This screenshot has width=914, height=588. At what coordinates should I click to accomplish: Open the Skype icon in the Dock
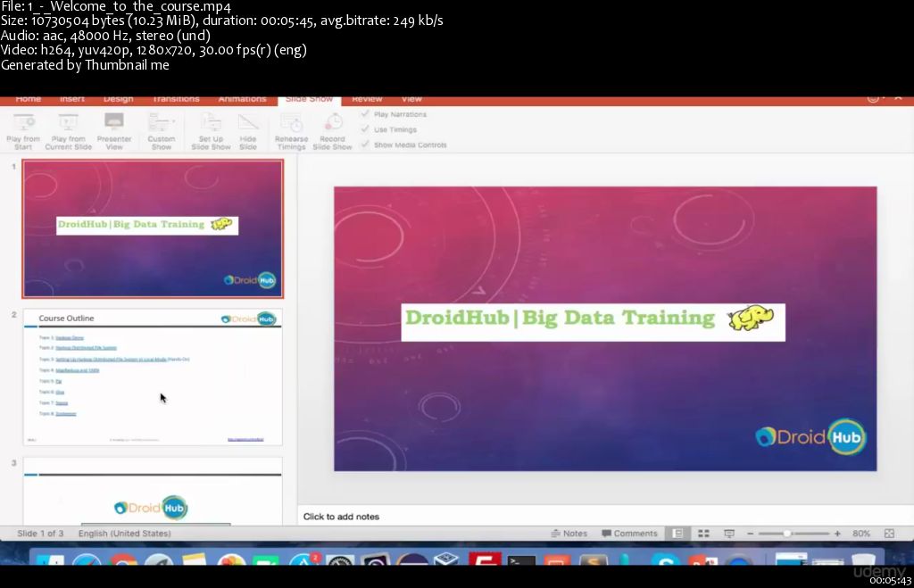[x=665, y=560]
